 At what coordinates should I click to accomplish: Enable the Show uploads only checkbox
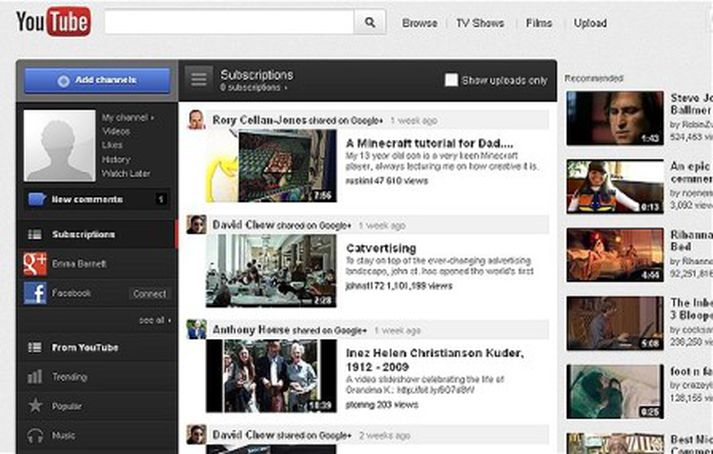tap(451, 80)
